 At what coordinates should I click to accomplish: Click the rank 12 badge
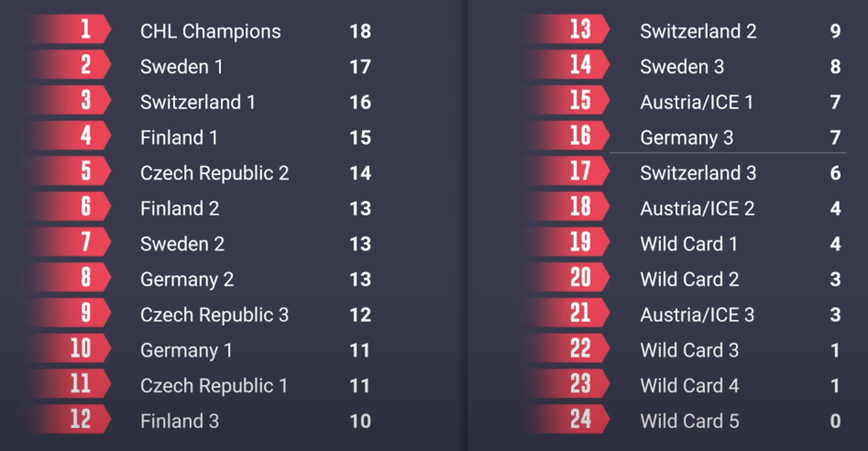click(x=81, y=419)
